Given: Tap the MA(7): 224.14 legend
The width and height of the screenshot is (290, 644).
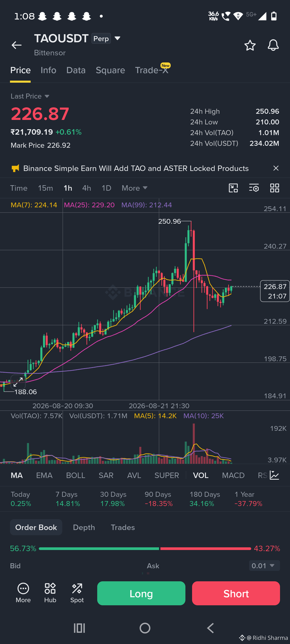Looking at the screenshot, I should pyautogui.click(x=34, y=205).
